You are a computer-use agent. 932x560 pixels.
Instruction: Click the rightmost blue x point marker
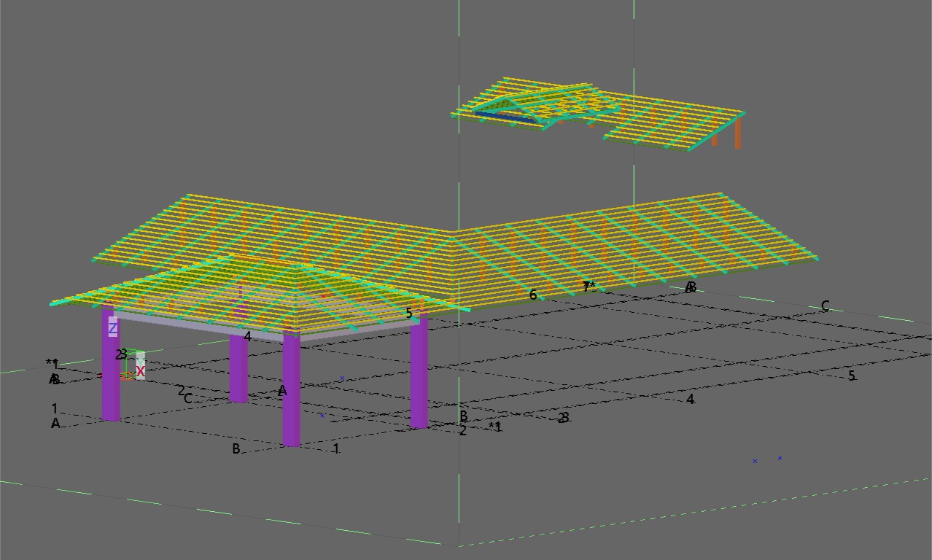(780, 458)
